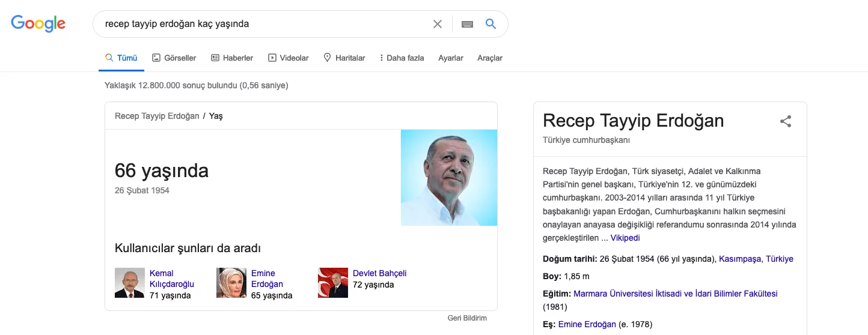Viewport: 868px width, 335px height.
Task: Click the knowledge panel title Recep Tayyip Erdoğan
Action: click(633, 121)
